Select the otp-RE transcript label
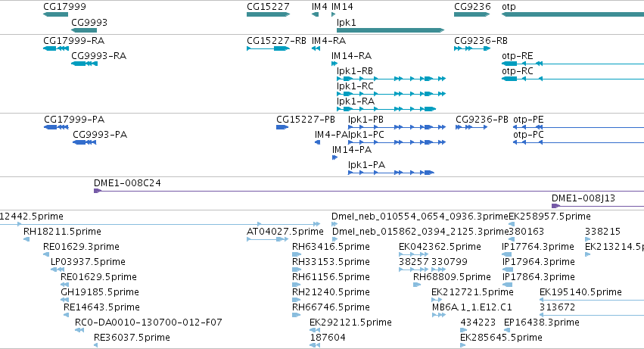The image size is (644, 349). [518, 56]
